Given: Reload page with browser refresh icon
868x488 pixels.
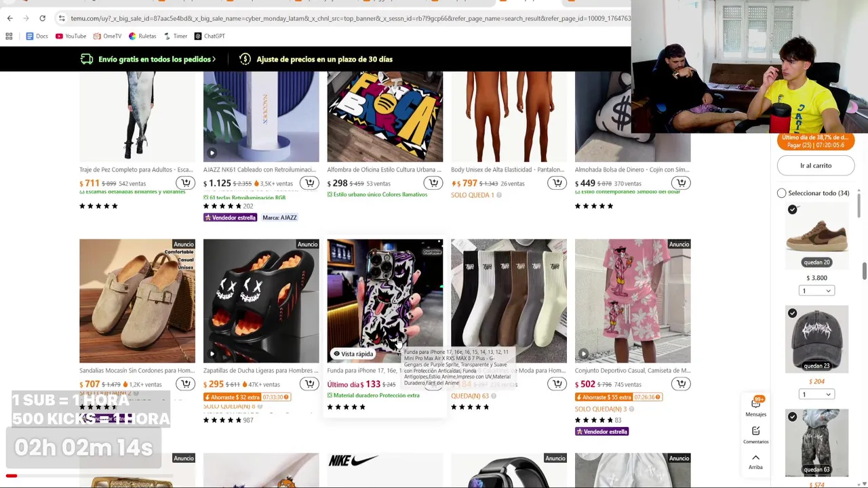Looking at the screenshot, I should (x=42, y=18).
